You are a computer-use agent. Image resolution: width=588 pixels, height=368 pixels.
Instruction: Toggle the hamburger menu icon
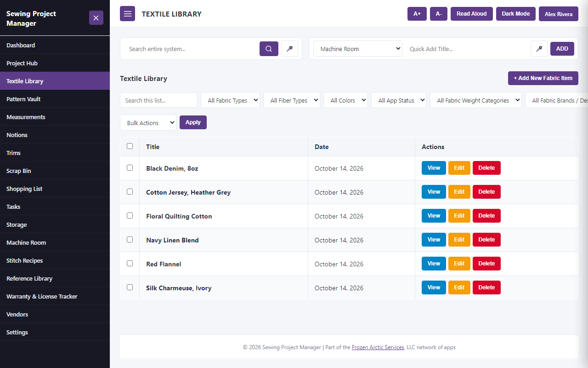tap(128, 14)
